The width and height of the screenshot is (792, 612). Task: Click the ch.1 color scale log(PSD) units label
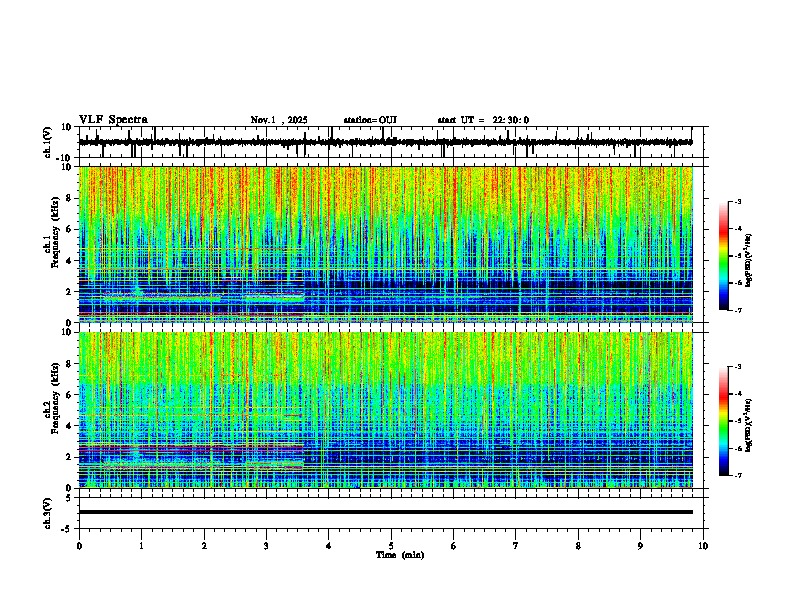point(749,261)
